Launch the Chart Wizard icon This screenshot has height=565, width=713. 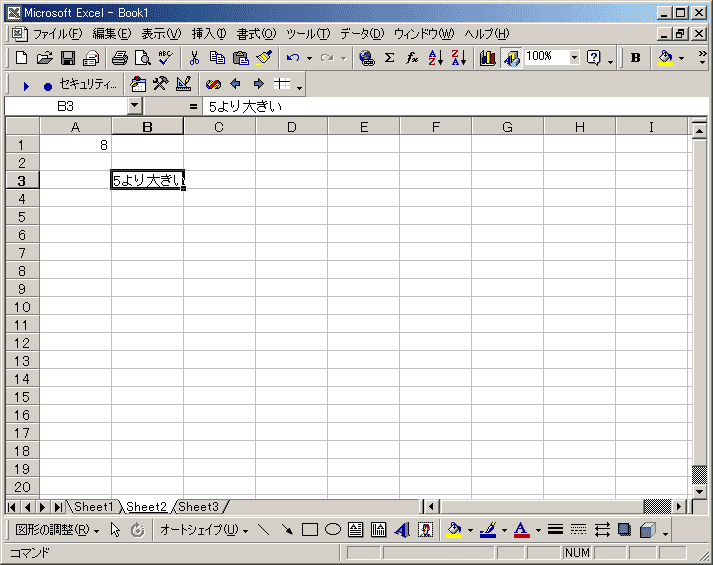pos(487,58)
